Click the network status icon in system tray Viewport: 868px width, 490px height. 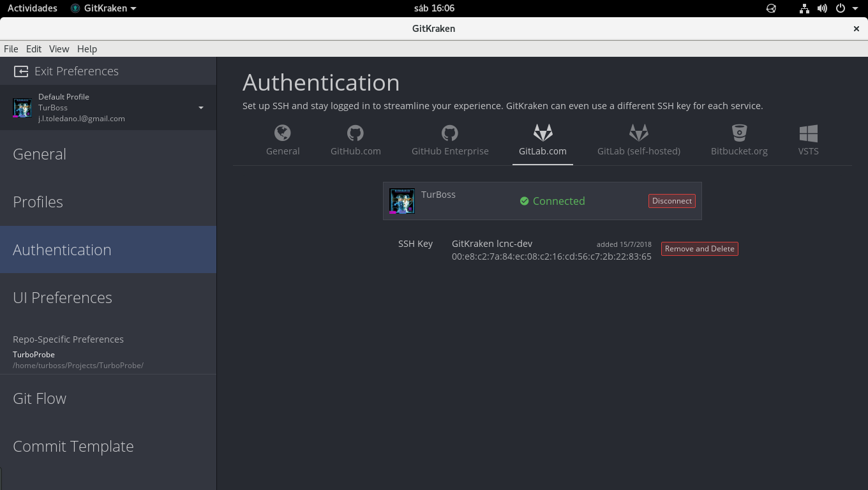[804, 8]
